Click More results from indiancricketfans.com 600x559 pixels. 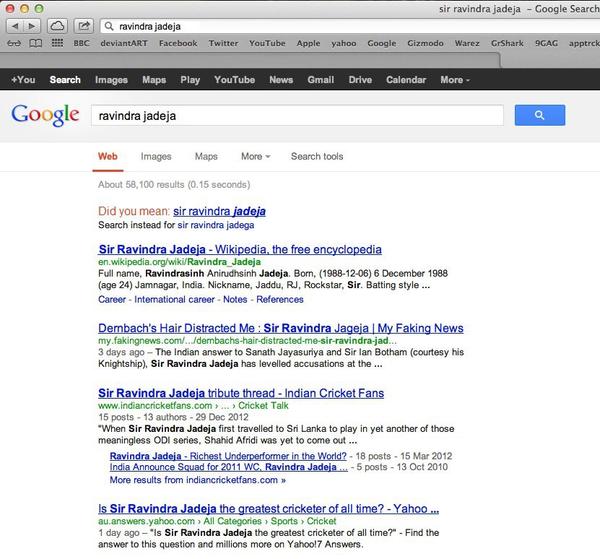(x=197, y=480)
